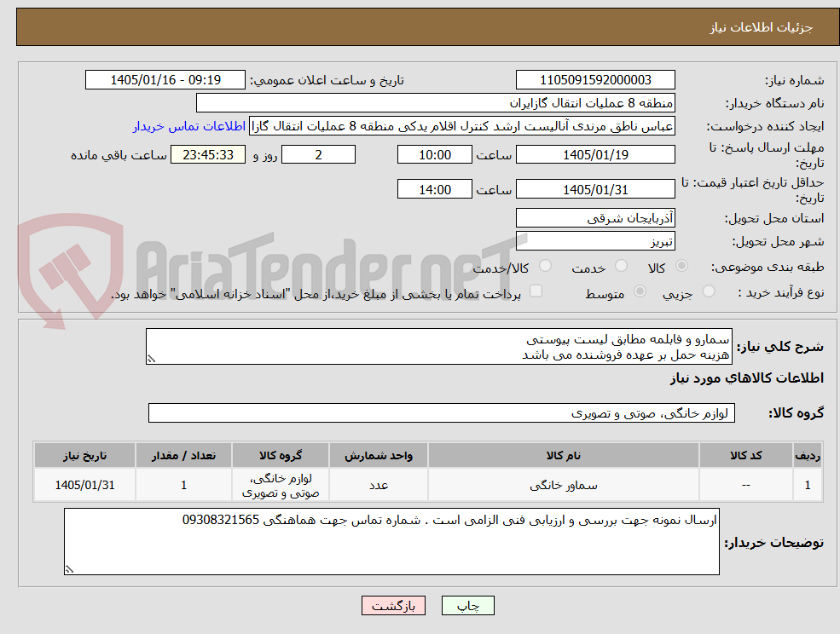Viewport: 840px width, 634px height.
Task: Click the buyer organization name field
Action: (435, 103)
